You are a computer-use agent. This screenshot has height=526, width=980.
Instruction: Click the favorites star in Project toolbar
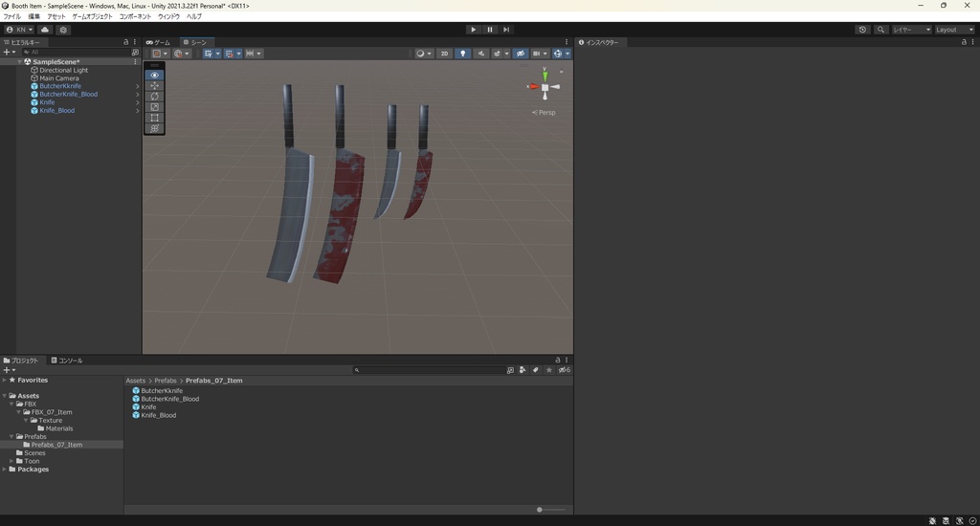[x=548, y=370]
